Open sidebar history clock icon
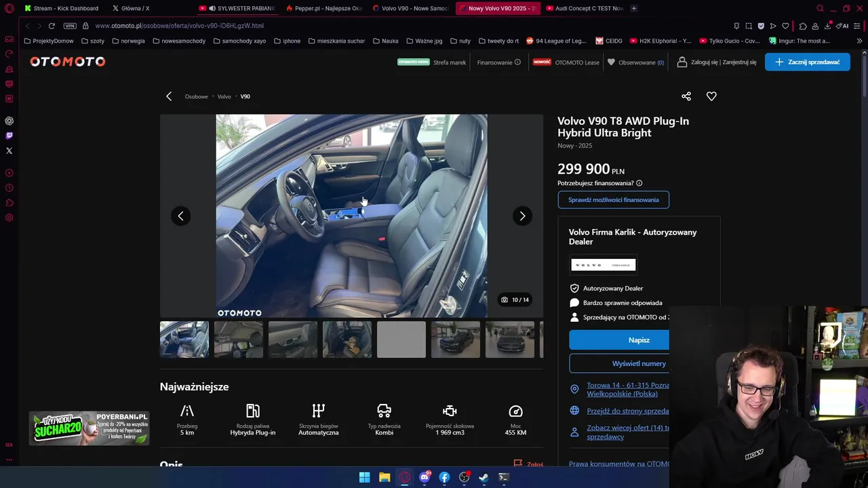 click(9, 188)
